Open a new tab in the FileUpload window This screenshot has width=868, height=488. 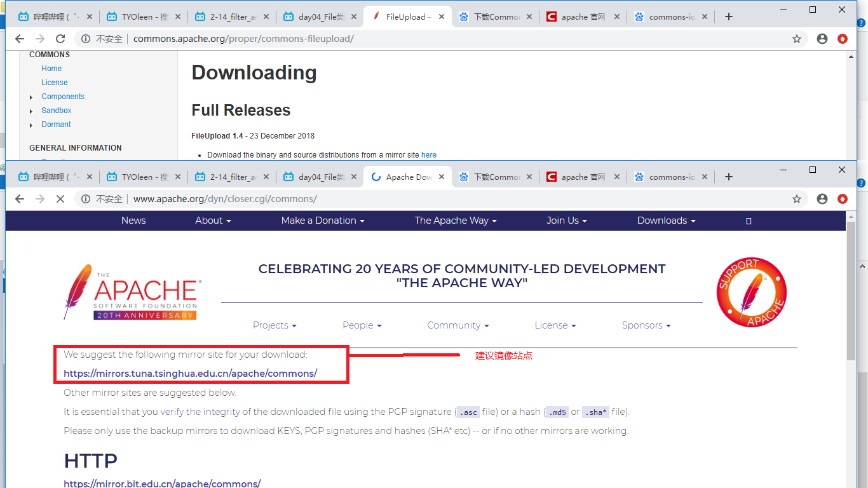click(729, 17)
